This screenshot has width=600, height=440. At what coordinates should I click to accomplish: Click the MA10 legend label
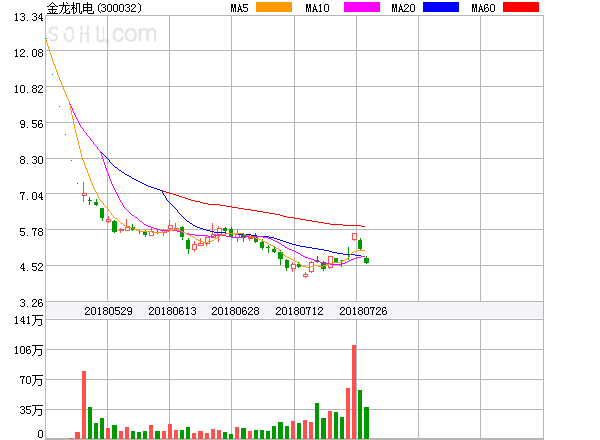317,8
